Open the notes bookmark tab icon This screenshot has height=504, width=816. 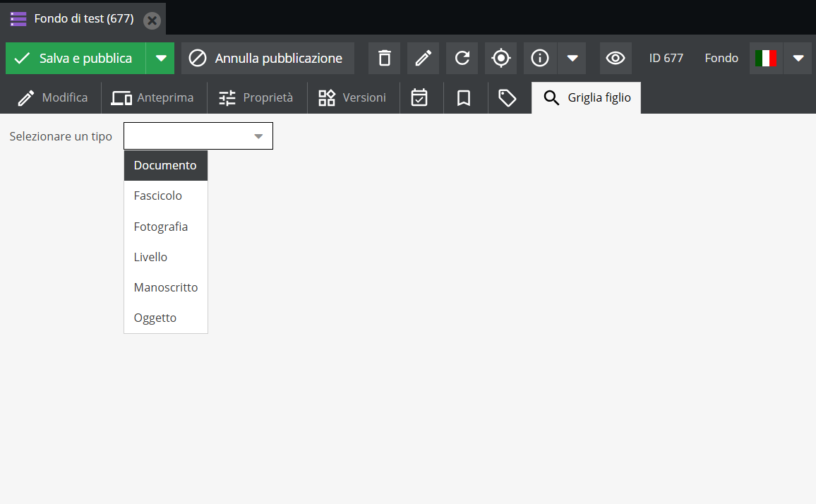tap(464, 98)
